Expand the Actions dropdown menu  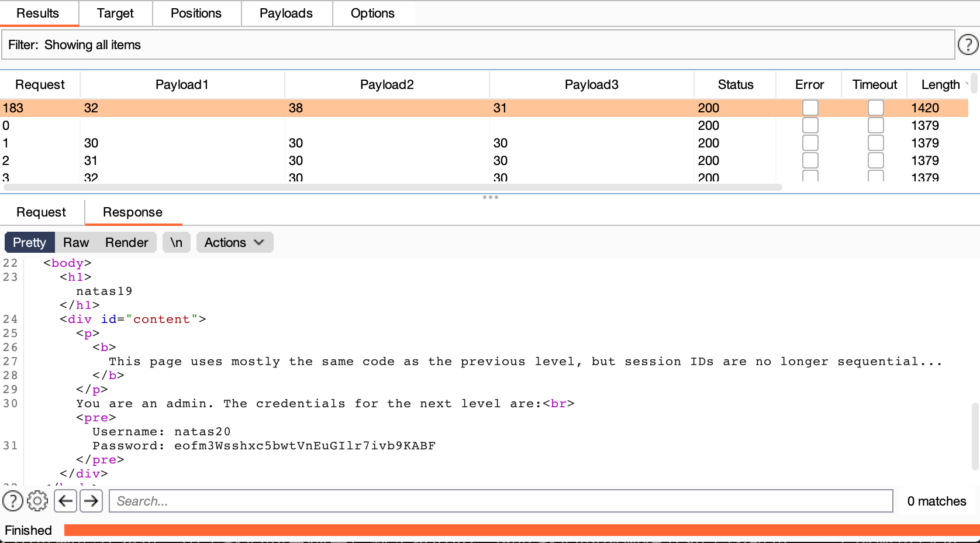click(234, 242)
